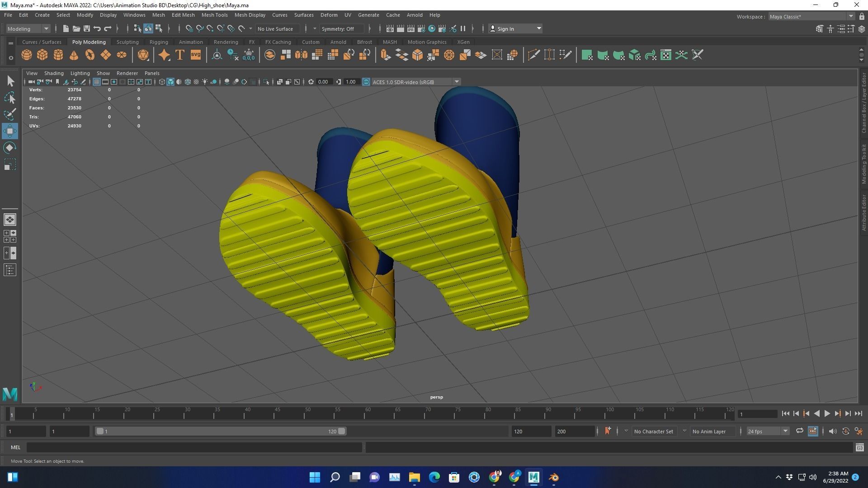This screenshot has width=868, height=488.
Task: Select the Rotate tool in the toolbox
Action: click(10, 148)
